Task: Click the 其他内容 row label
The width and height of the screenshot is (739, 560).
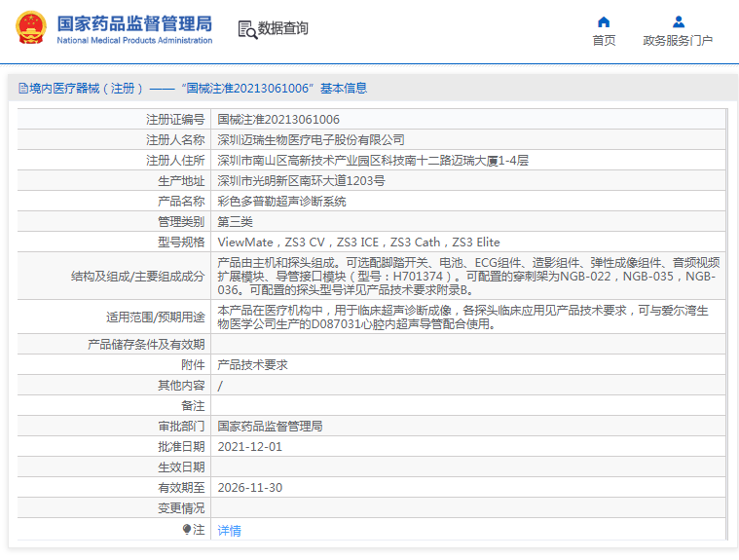Action: tap(181, 386)
